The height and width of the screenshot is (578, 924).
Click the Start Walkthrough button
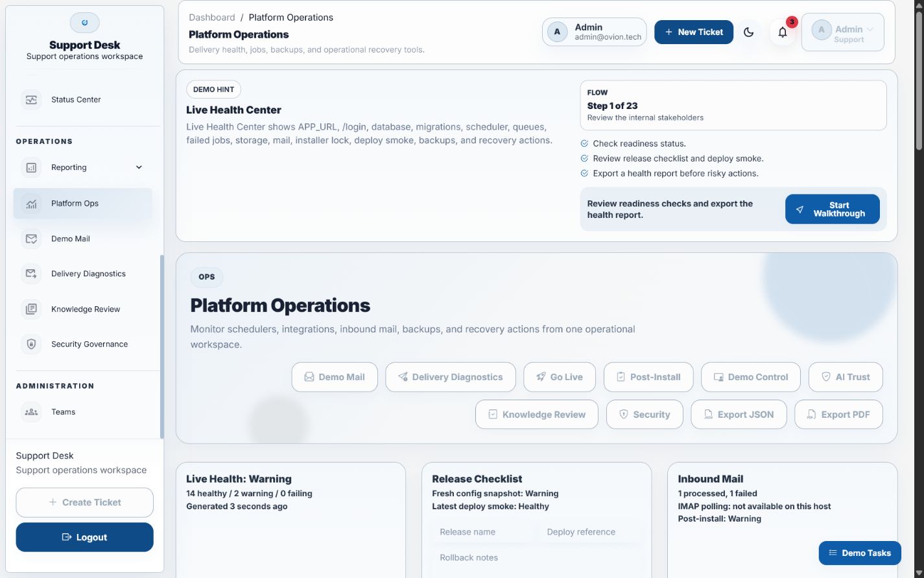(x=833, y=210)
